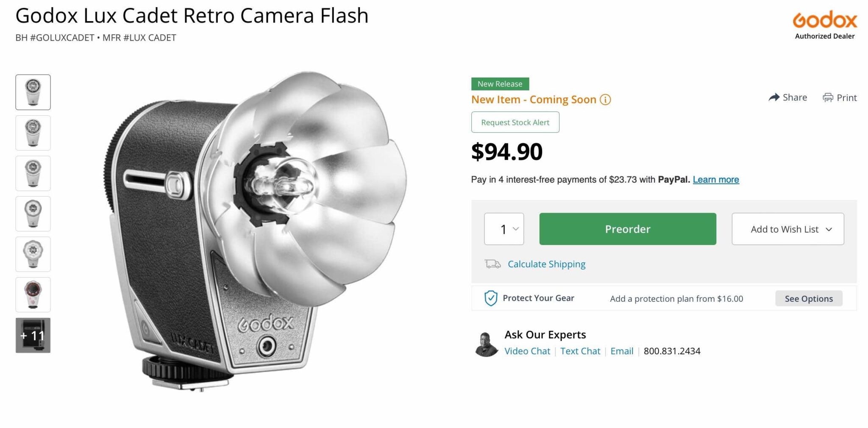Click the Share icon

[774, 97]
